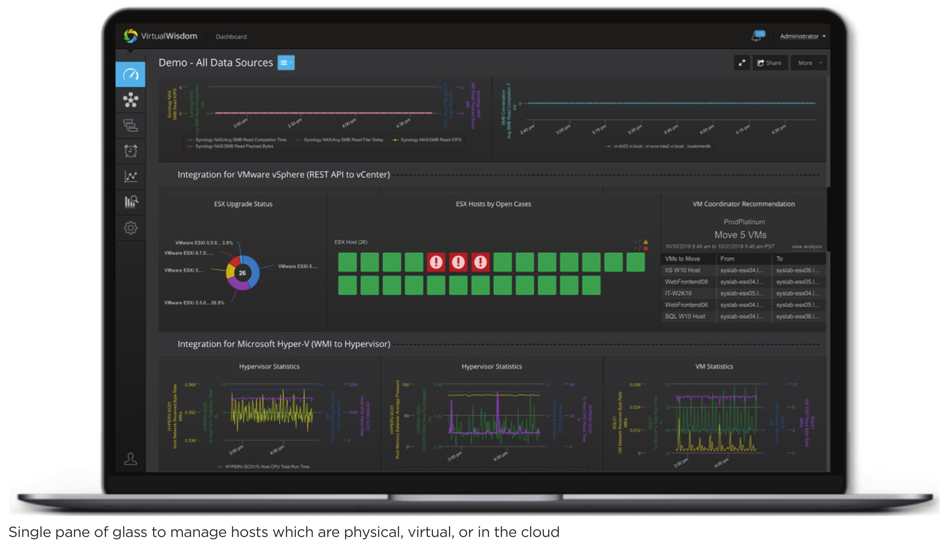Toggle fullscreen with the expand arrows button

point(742,62)
